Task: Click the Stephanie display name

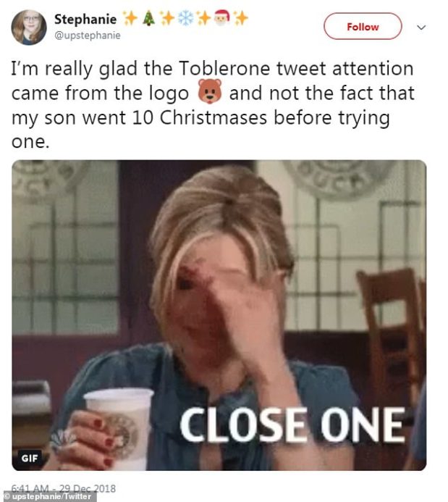Action: 85,20
